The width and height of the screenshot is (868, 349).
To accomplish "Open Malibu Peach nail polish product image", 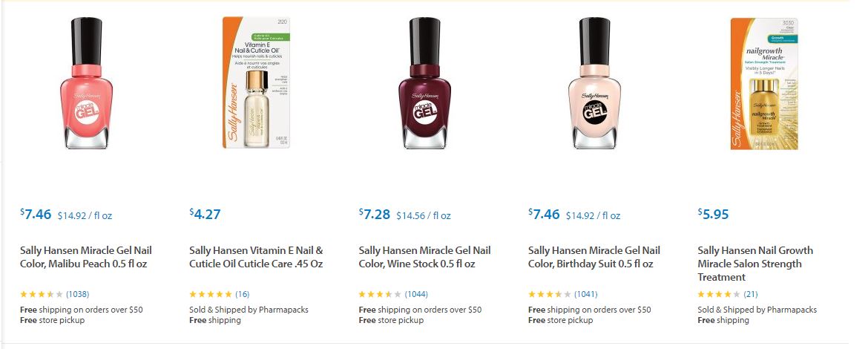I will coord(85,83).
